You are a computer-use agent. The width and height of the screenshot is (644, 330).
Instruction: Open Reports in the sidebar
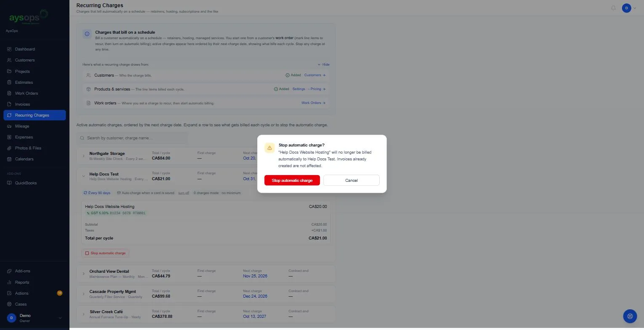tap(35, 282)
